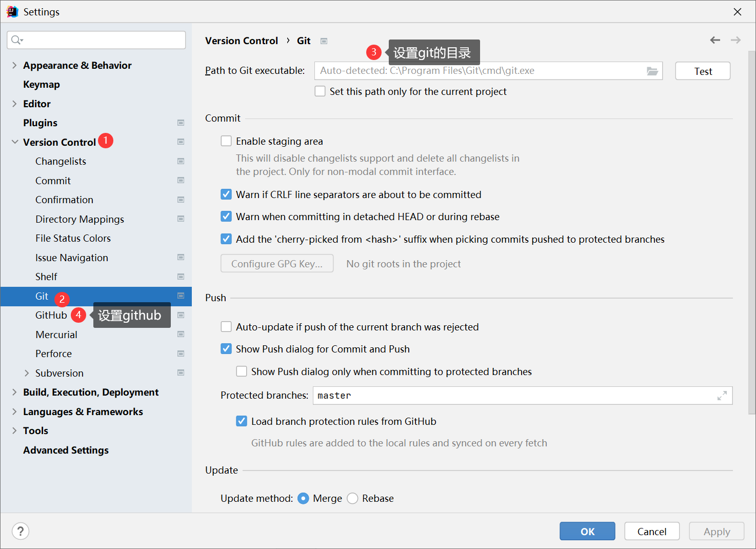756x549 pixels.
Task: Close the Settings dialog
Action: point(738,11)
